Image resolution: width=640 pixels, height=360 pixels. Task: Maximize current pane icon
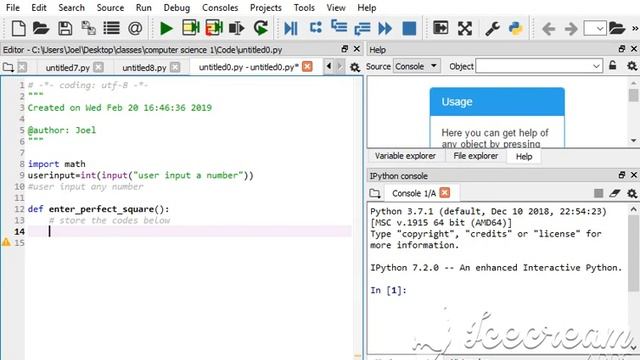(440, 28)
